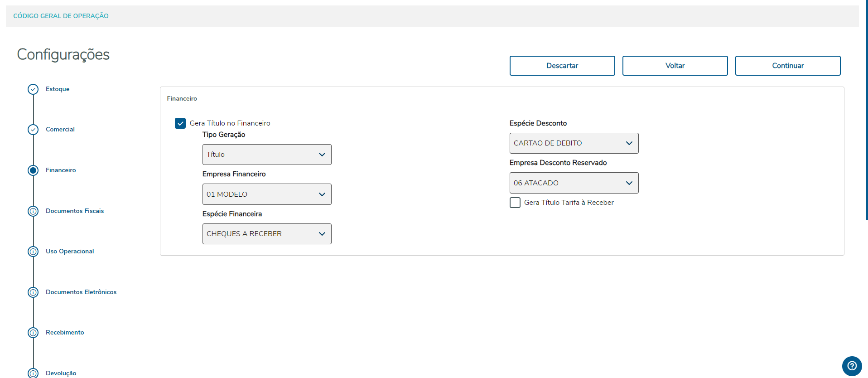
Task: Uncheck Gera Título no Financeiro checkbox
Action: [x=180, y=123]
